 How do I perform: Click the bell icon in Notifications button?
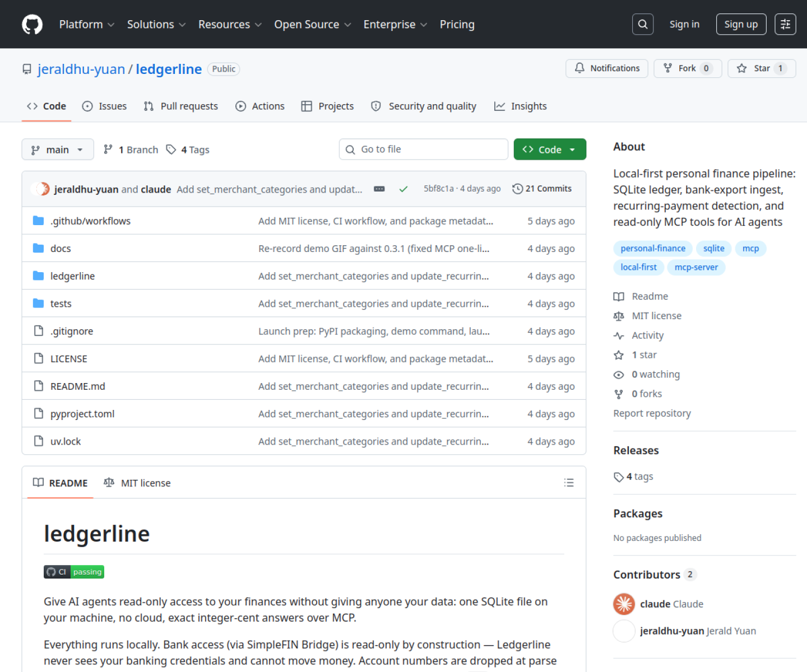(x=579, y=68)
